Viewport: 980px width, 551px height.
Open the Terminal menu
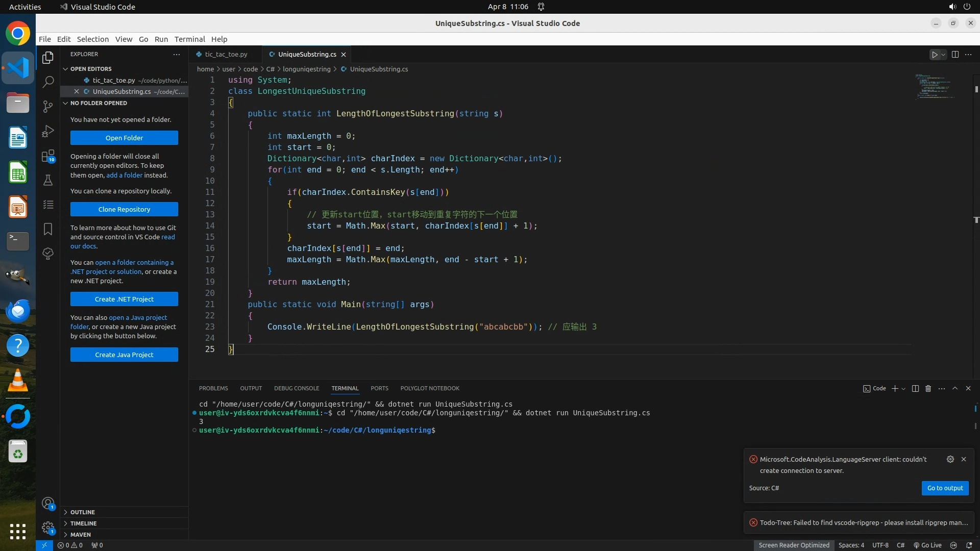click(189, 39)
